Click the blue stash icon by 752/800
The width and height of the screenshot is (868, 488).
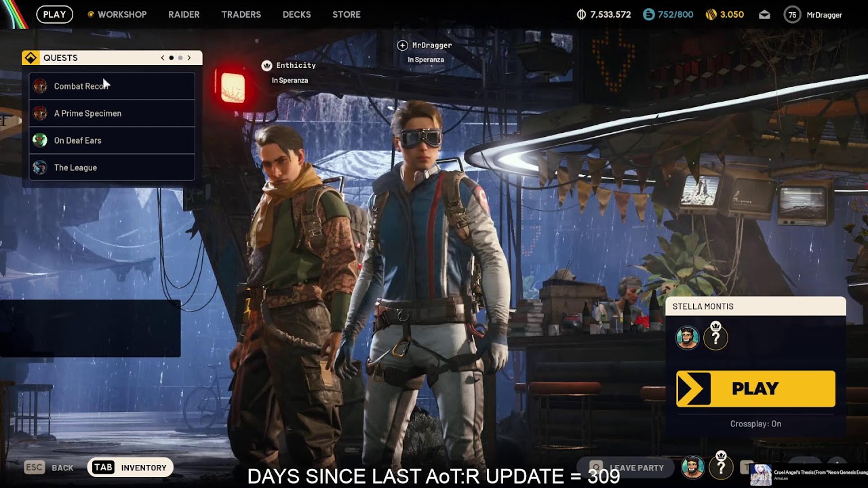(649, 14)
